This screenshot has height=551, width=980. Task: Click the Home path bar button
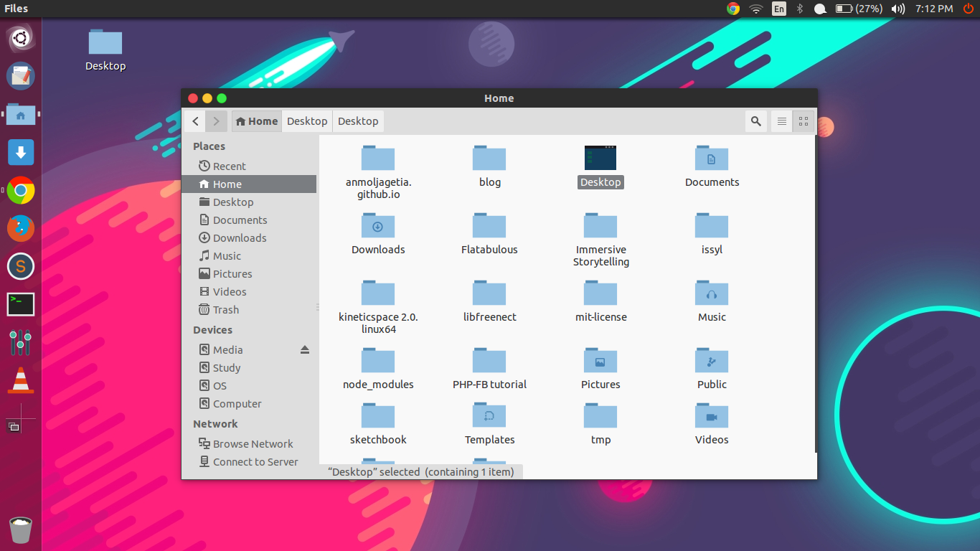(x=257, y=121)
